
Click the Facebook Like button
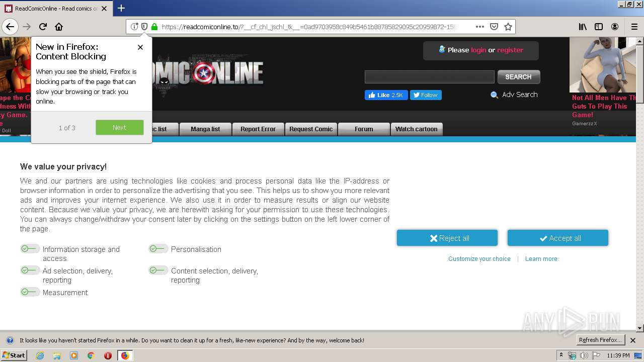pyautogui.click(x=386, y=95)
